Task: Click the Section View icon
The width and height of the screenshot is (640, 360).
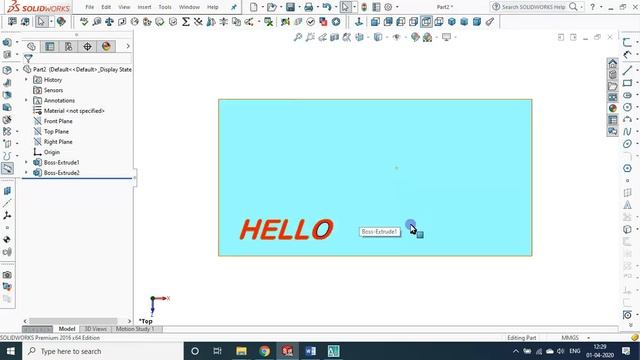Action: coord(334,37)
